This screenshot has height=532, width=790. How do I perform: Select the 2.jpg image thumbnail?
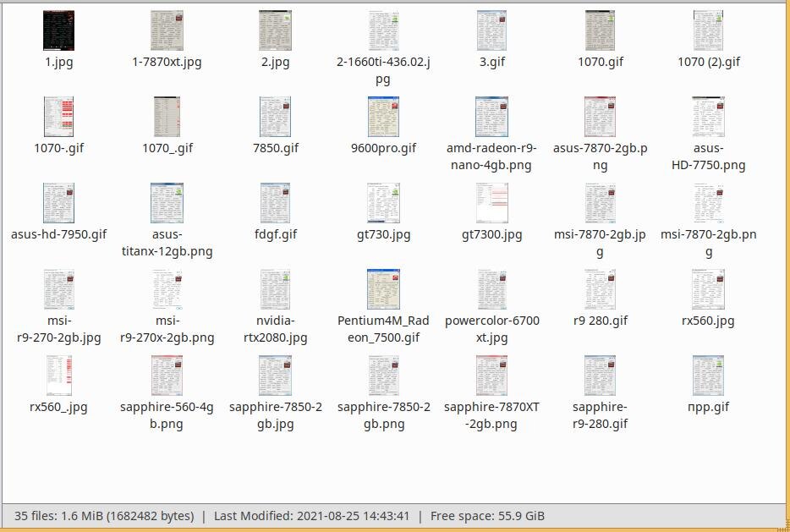[275, 30]
